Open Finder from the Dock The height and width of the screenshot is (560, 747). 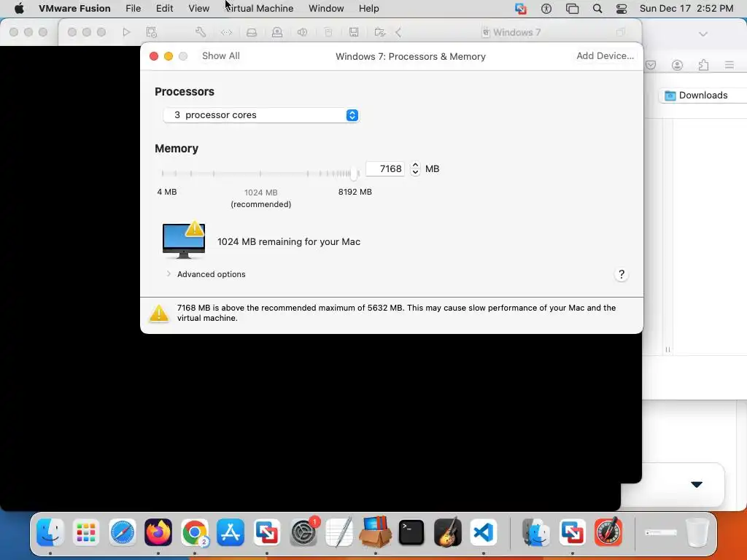[x=50, y=532]
